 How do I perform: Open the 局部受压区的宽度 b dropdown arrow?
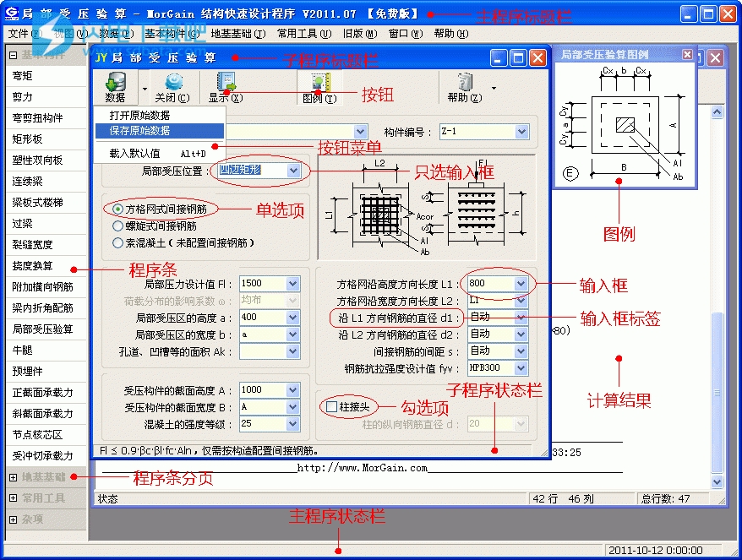click(x=293, y=334)
